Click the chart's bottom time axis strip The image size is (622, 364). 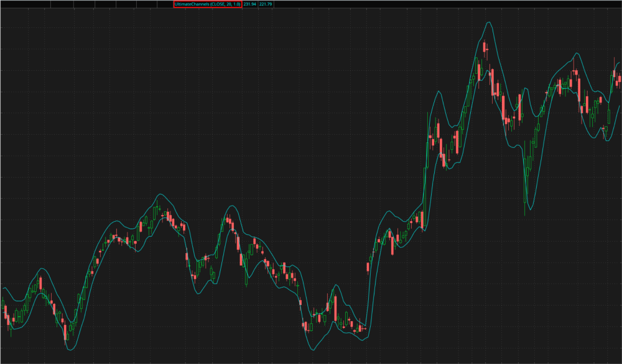tap(311, 360)
